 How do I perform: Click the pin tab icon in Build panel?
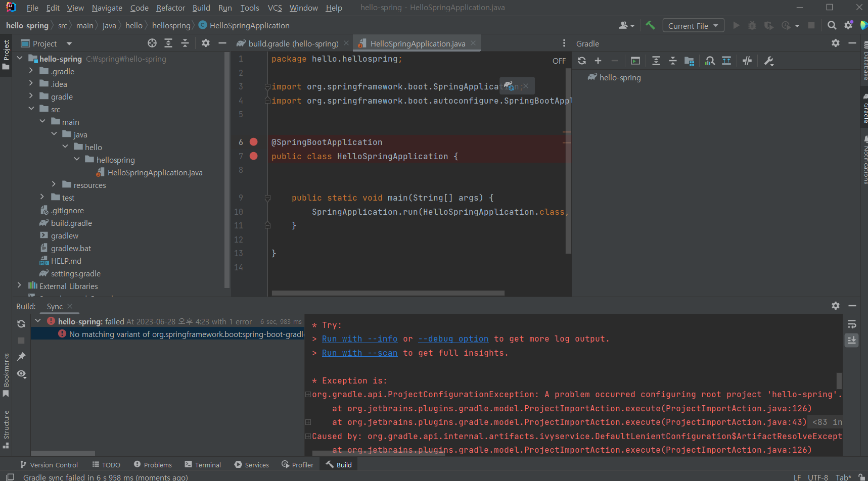tap(21, 357)
